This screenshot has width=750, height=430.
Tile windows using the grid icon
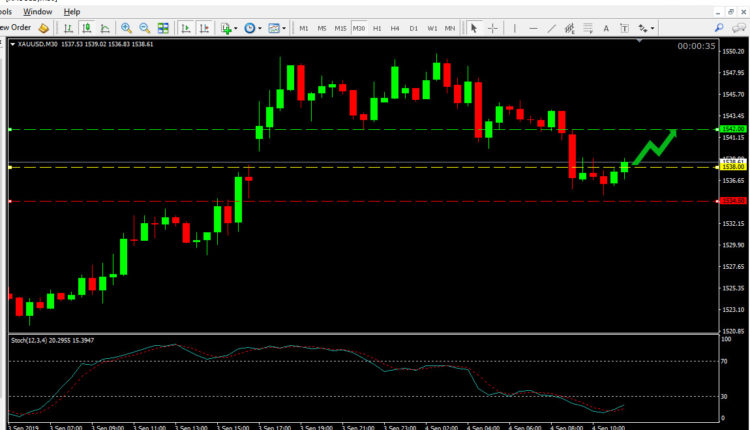(163, 28)
